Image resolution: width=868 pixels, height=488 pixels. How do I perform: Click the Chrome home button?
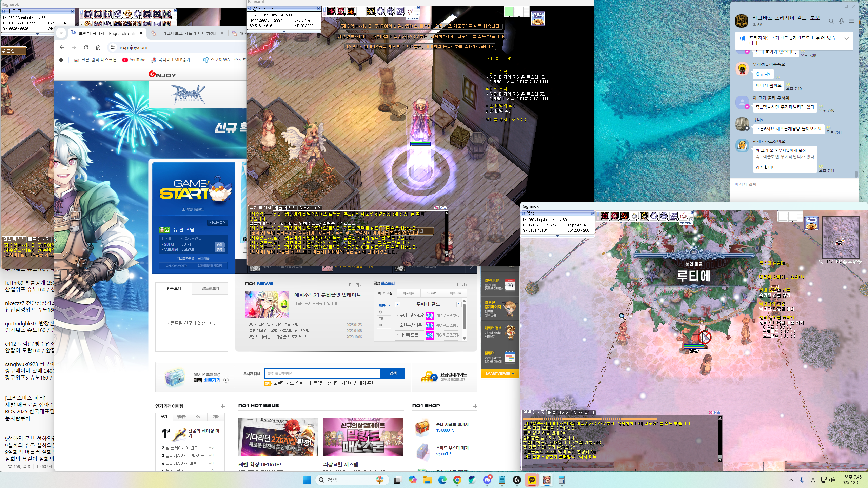(98, 47)
